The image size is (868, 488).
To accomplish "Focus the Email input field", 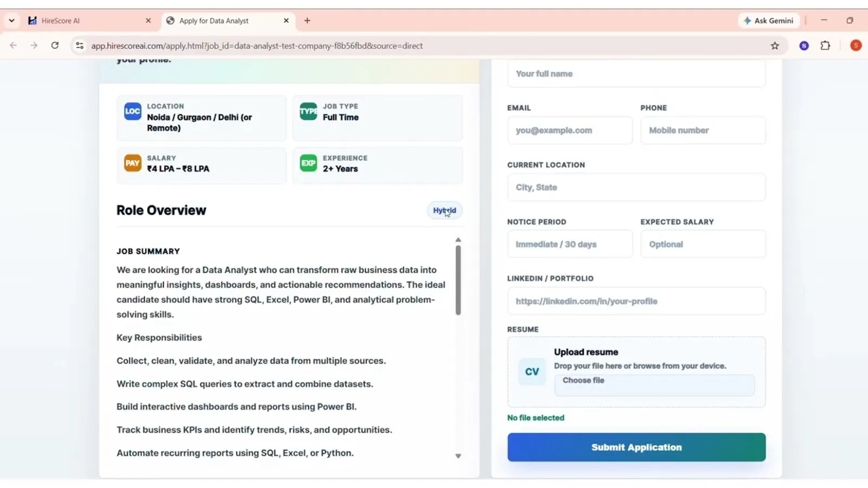I will 570,130.
